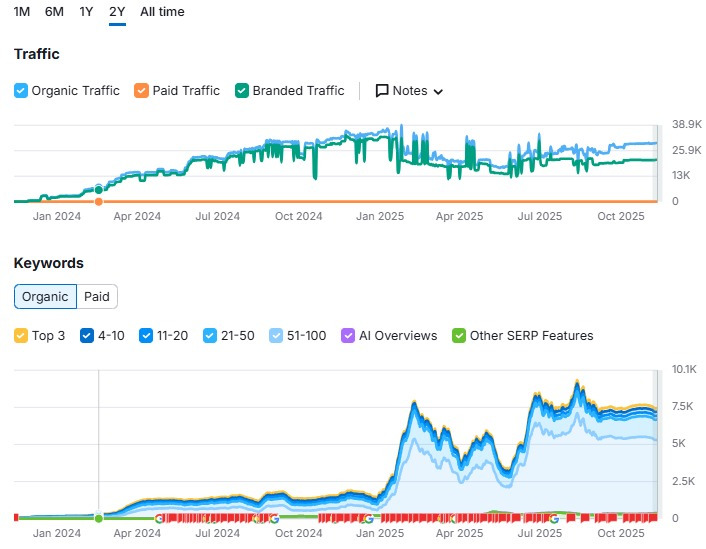Click the Google update icon near April 2024
Image resolution: width=706 pixels, height=549 pixels.
click(159, 518)
